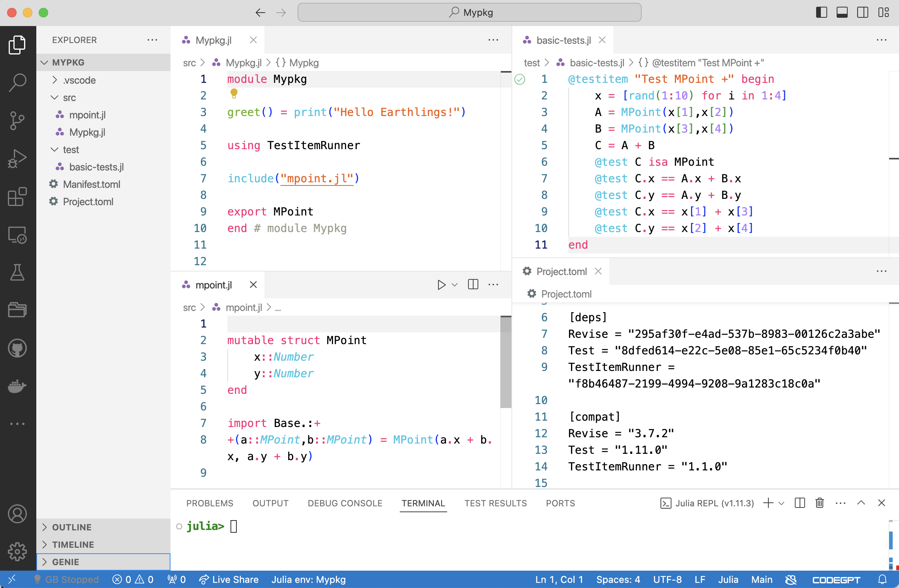
Task: Click errors and warnings count in status bar
Action: tap(133, 579)
